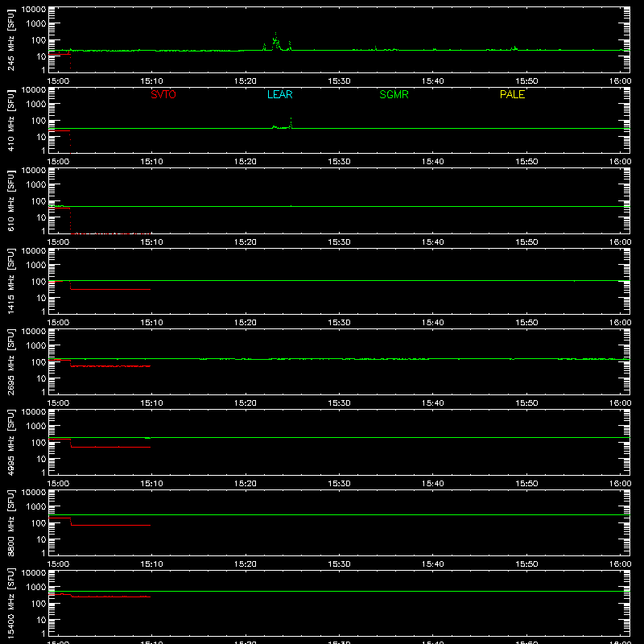
Task: Click the yellow PALE station label
Action: point(512,94)
